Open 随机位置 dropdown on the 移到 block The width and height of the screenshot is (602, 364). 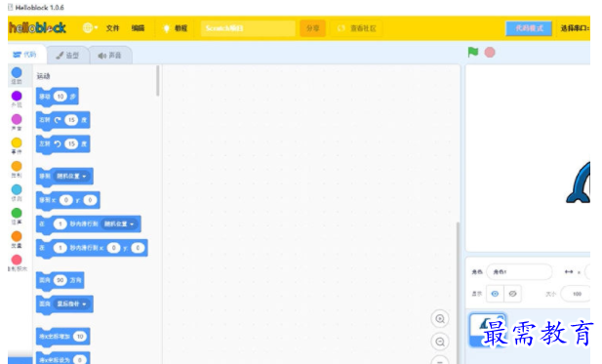pyautogui.click(x=72, y=177)
